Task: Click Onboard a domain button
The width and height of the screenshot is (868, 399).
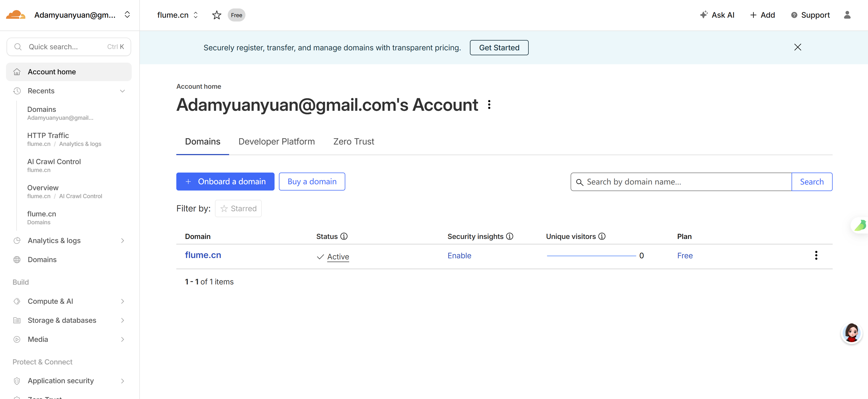Action: [x=225, y=182]
